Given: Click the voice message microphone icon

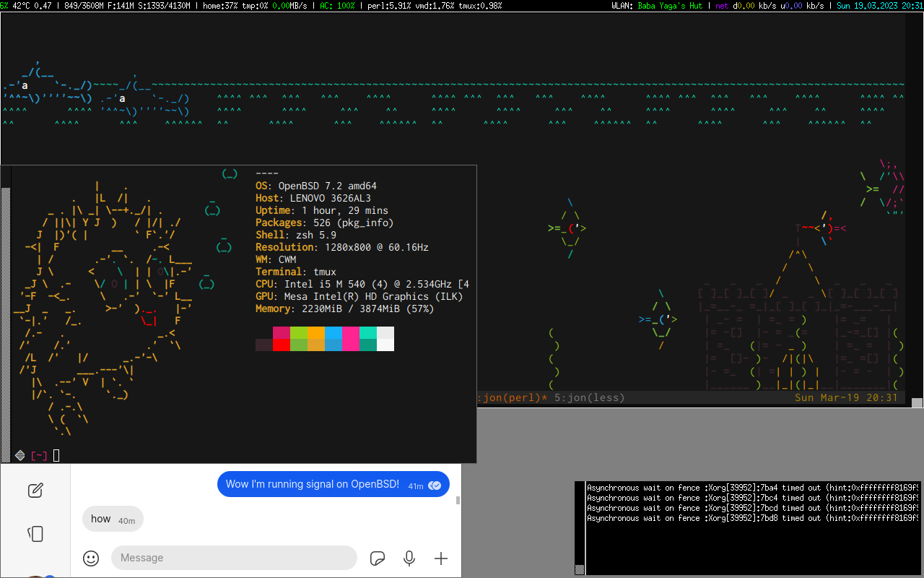Looking at the screenshot, I should (x=409, y=558).
